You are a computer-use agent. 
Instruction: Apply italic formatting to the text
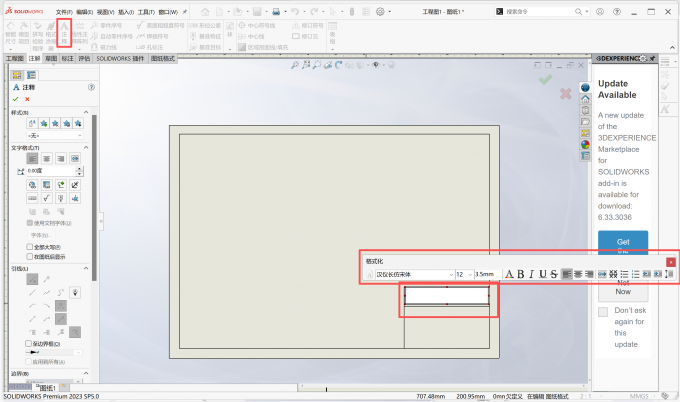click(x=532, y=274)
